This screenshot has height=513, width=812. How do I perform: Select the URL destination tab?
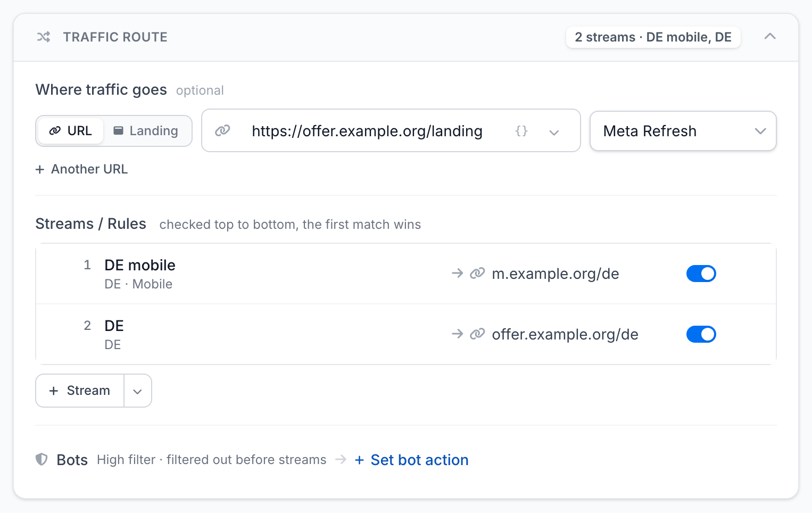(x=70, y=131)
